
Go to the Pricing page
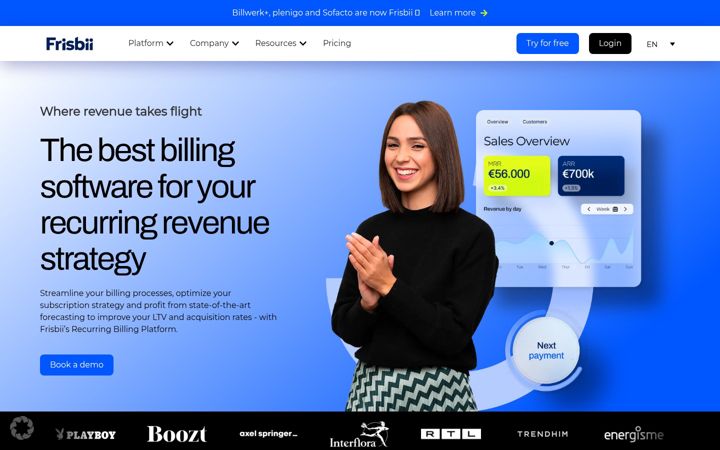[x=337, y=43]
